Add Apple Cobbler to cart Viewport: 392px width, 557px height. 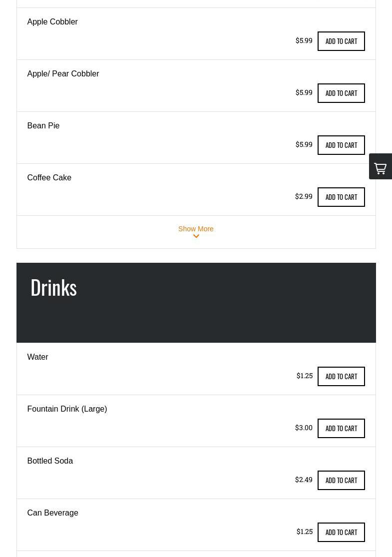(x=341, y=41)
